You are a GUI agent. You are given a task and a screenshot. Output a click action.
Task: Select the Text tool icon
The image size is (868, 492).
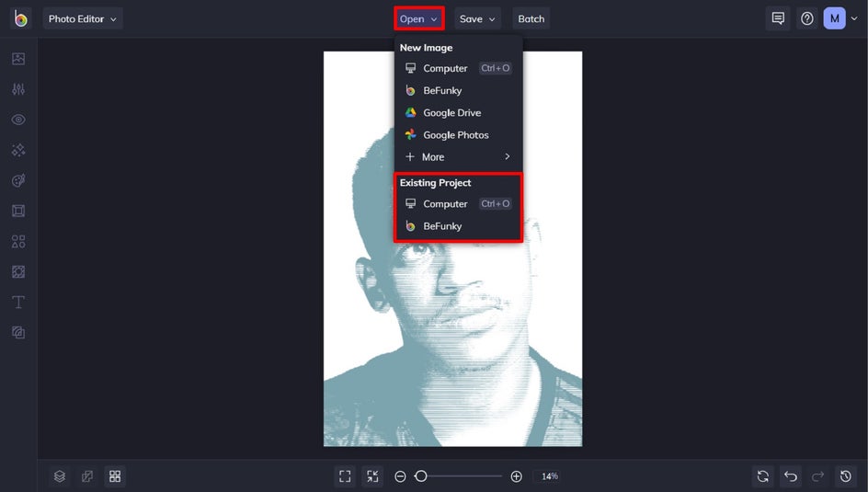coord(18,303)
